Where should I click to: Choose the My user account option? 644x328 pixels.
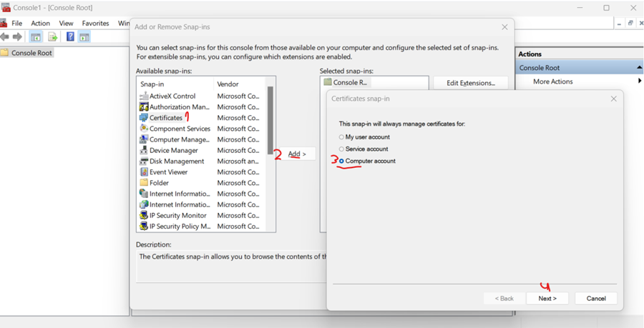(x=341, y=137)
